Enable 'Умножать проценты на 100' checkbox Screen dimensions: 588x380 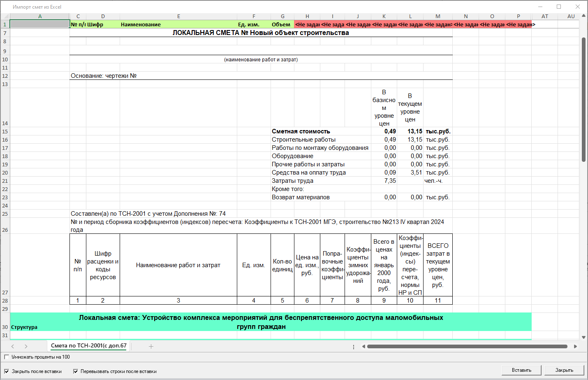coord(7,357)
